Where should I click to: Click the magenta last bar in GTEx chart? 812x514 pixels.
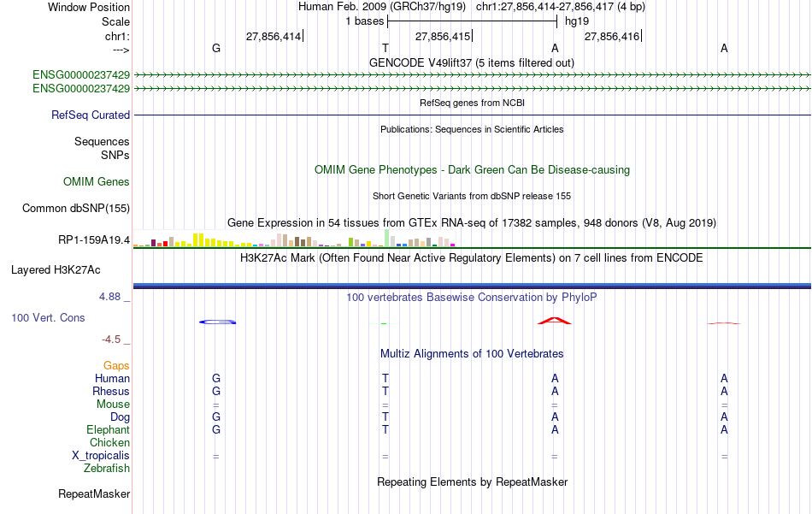click(x=453, y=245)
